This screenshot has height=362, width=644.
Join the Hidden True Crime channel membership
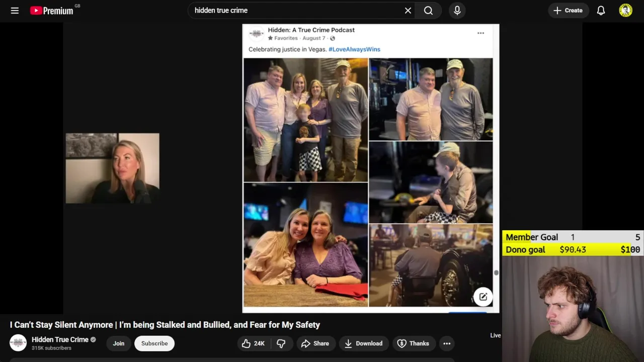(118, 343)
